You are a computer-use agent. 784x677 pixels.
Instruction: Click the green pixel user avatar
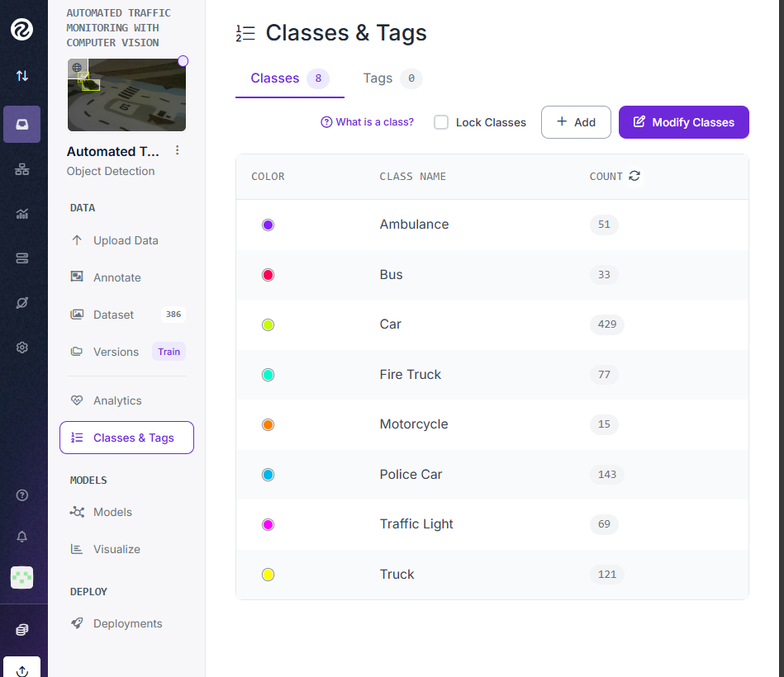22,578
